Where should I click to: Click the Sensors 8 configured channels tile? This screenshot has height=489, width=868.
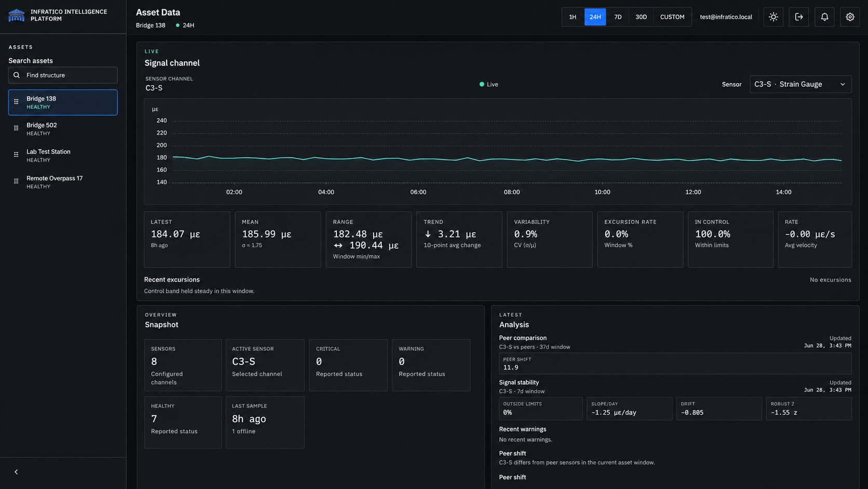[183, 365]
